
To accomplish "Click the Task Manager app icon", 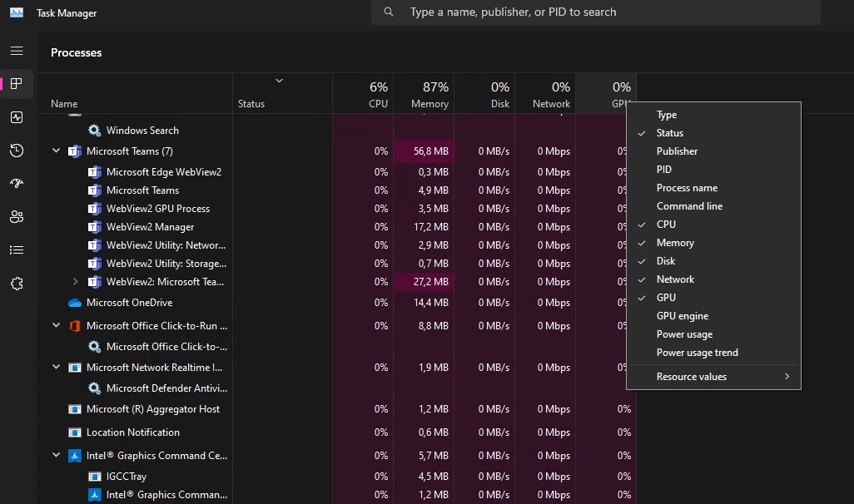I will [17, 12].
